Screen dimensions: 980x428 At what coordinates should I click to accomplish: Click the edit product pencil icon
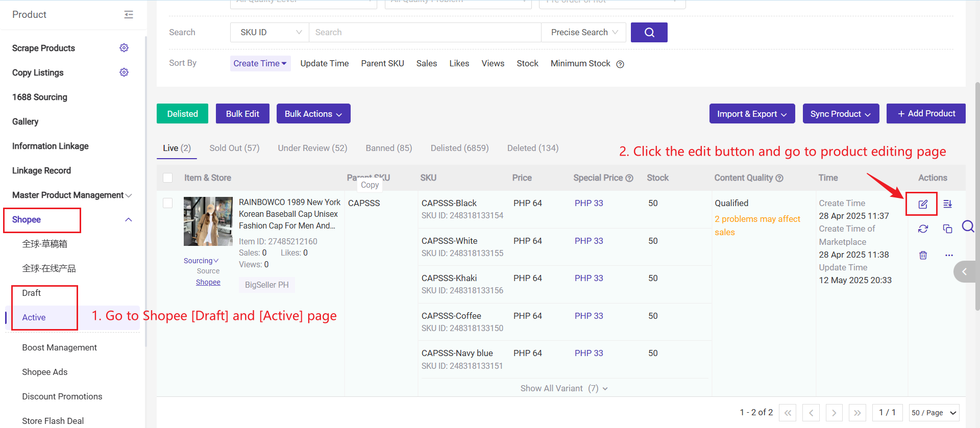click(x=923, y=204)
